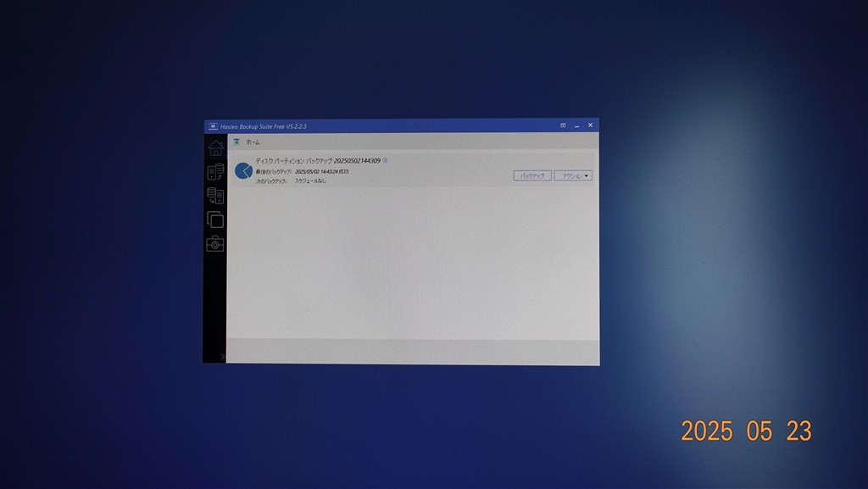Close the Hasleo Backup Suite window
868x489 pixels.
coord(591,125)
